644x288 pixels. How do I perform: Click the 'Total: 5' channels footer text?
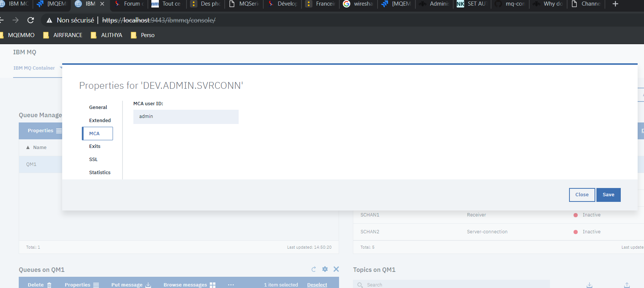[367, 247]
